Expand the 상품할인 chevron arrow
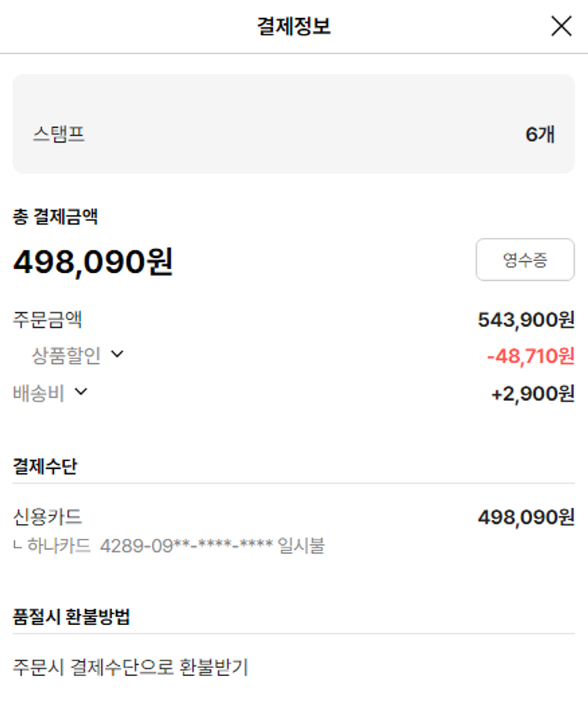Image resolution: width=588 pixels, height=709 pixels. pos(118,354)
